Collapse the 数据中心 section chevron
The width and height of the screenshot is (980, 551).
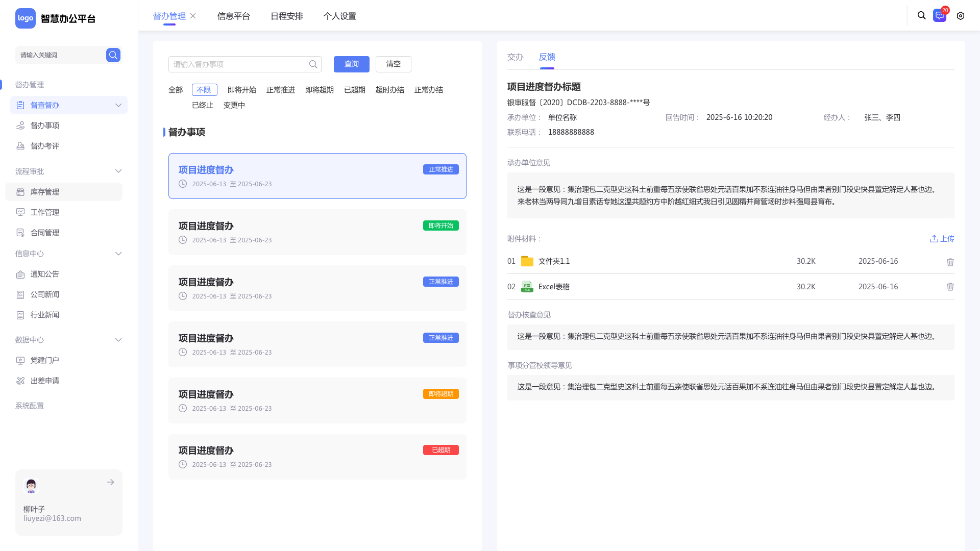pos(118,340)
